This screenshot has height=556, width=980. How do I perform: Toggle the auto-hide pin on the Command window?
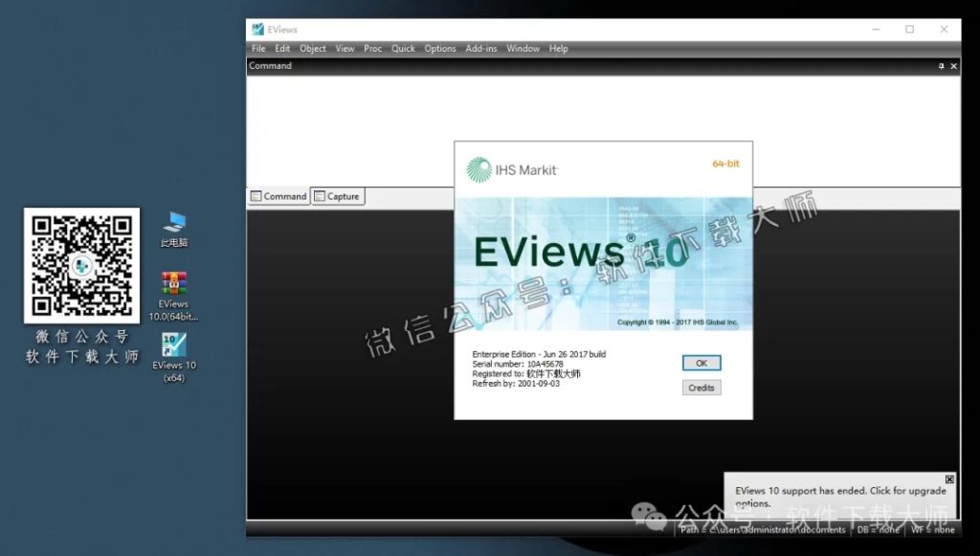pyautogui.click(x=939, y=65)
